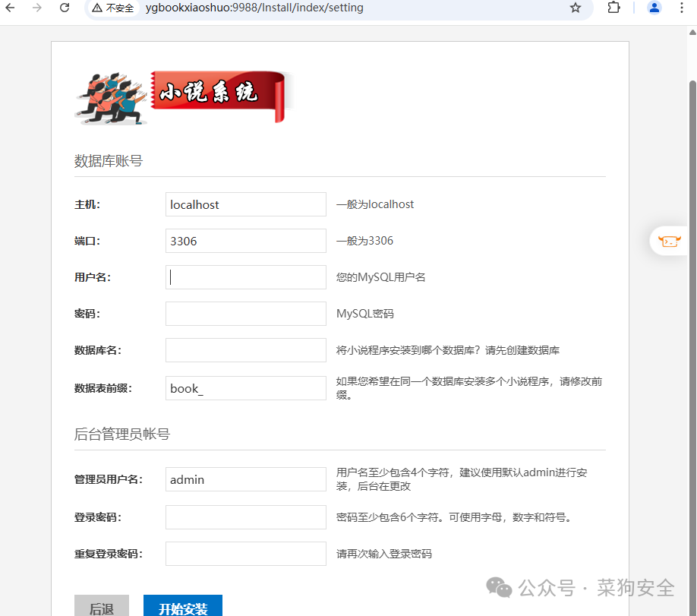Click the scrollbar up arrow
This screenshot has width=697, height=616.
tap(692, 32)
